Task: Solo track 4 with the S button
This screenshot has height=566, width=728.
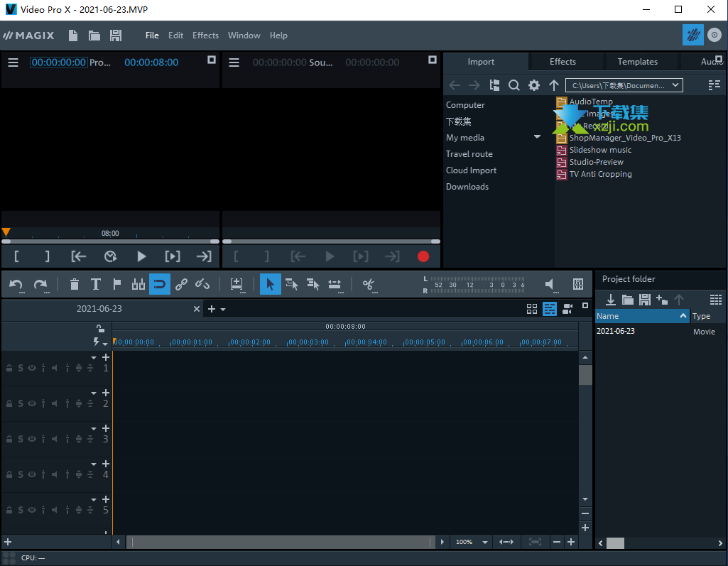Action: [21, 474]
